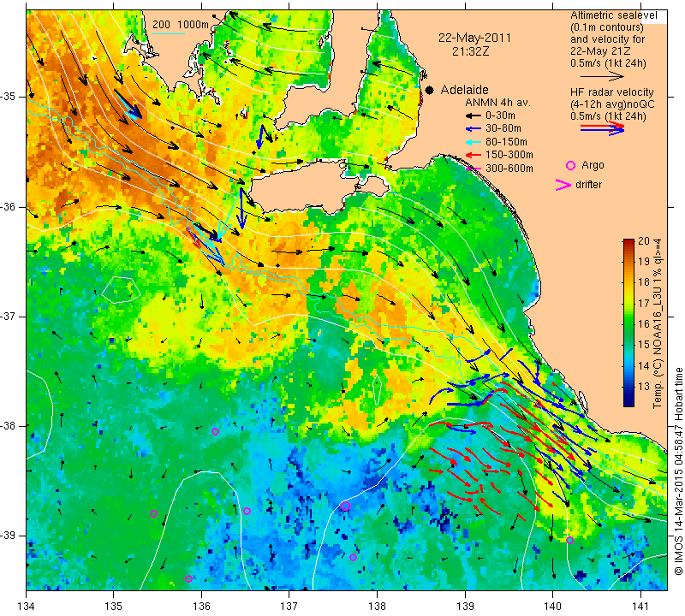Click the magenta Argo circle legend symbol
Screen dimensions: 685x616
(570, 165)
